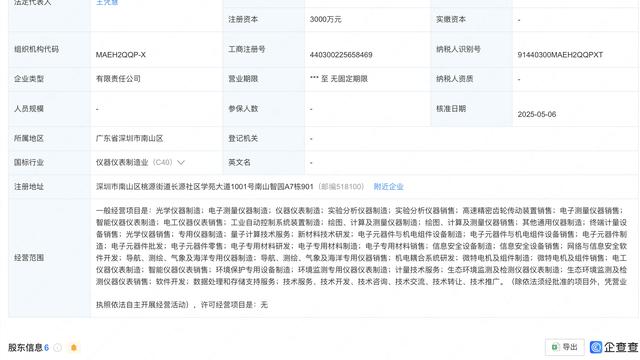Click the region value 广东省深圳市南山区
640x360 pixels.
pos(129,138)
